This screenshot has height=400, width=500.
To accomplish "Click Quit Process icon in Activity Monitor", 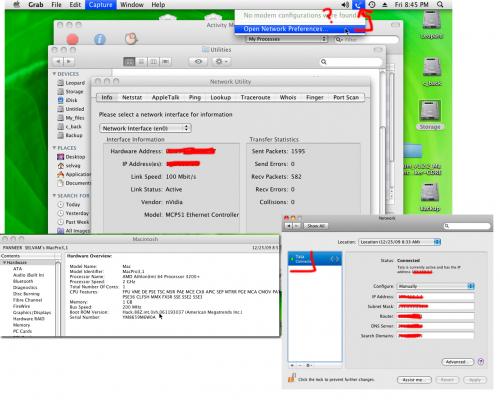I will (72, 39).
